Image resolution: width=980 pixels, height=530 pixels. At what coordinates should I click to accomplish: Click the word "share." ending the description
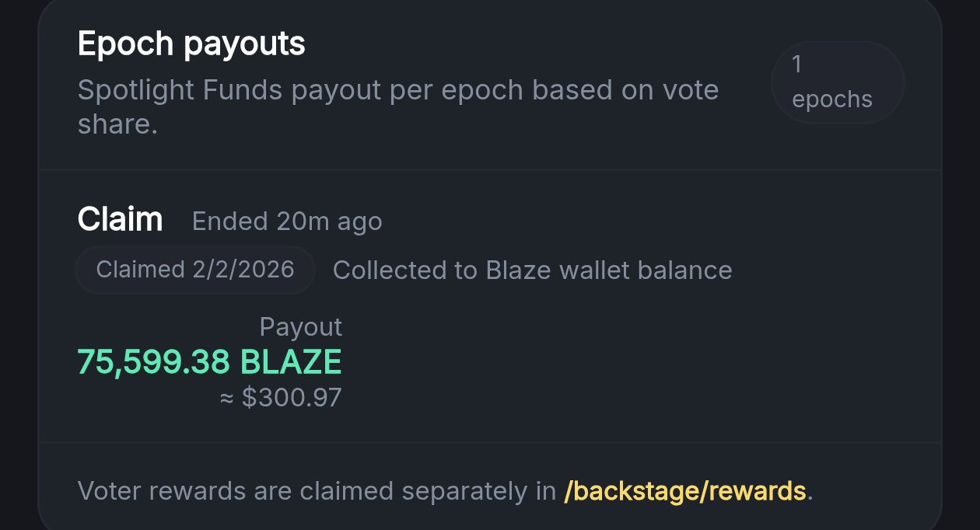[x=117, y=124]
